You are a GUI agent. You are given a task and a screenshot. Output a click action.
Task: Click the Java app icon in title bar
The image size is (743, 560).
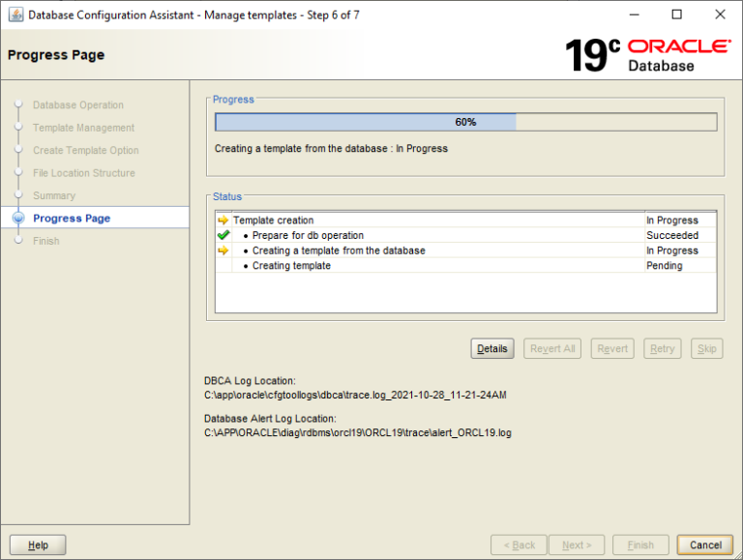[x=15, y=15]
